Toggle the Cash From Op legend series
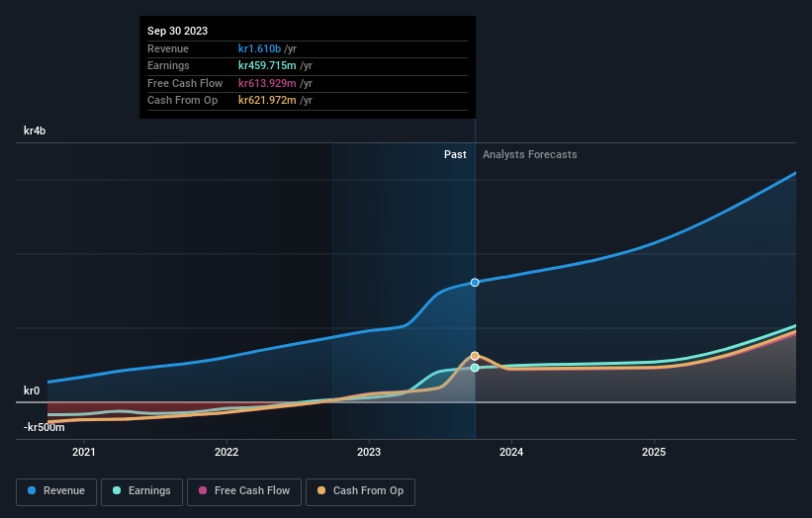This screenshot has height=518, width=812. click(360, 491)
